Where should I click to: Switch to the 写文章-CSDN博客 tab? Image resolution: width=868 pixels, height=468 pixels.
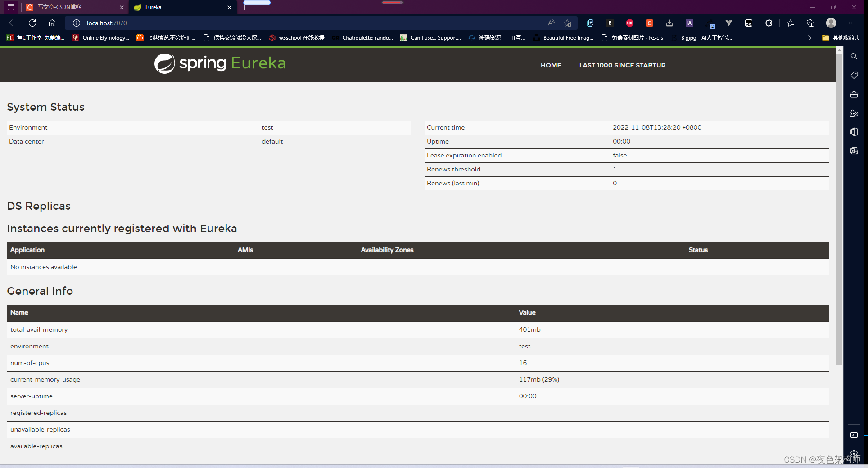[75, 7]
